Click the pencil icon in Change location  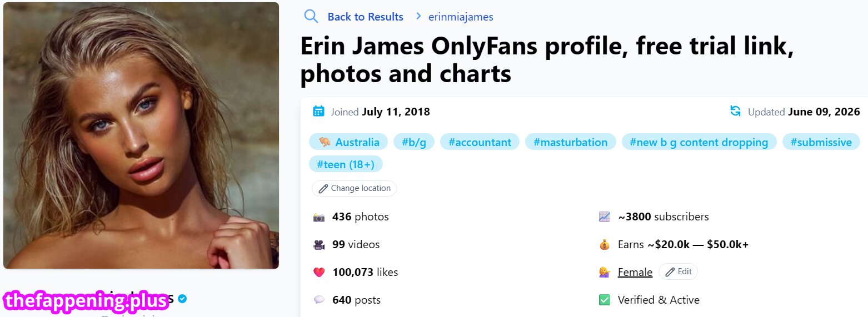click(323, 188)
